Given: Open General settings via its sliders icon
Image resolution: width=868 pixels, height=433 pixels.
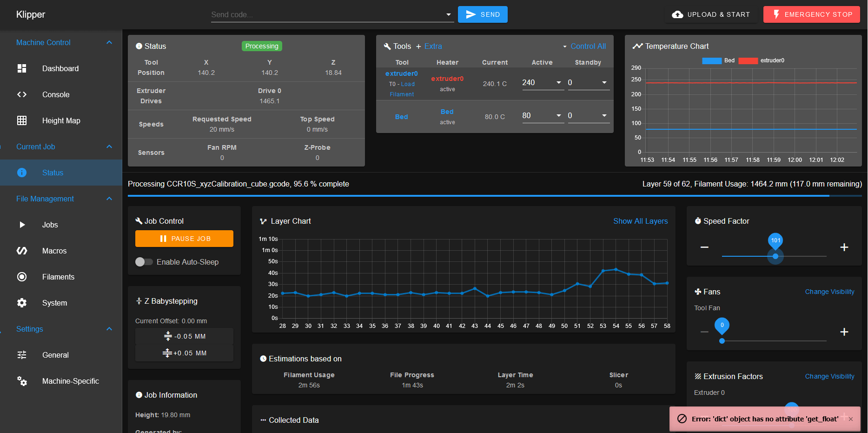Looking at the screenshot, I should [22, 355].
